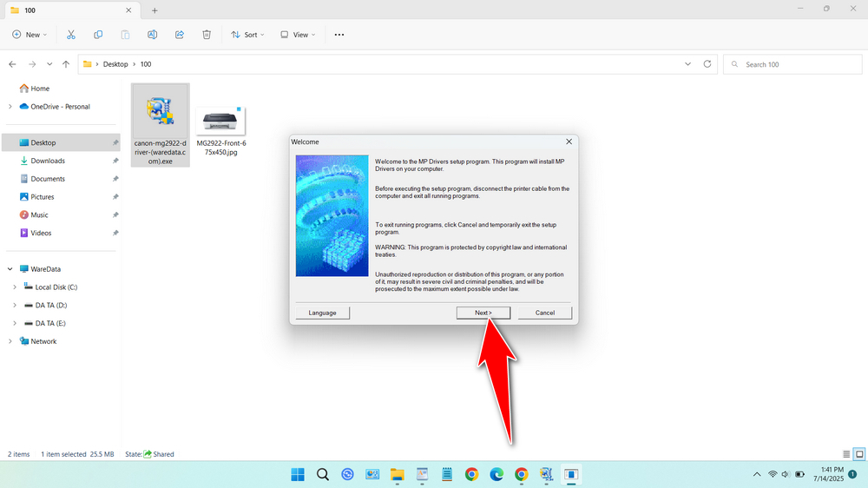The height and width of the screenshot is (488, 868).
Task: Expand DA TA (E:) node
Action: click(15, 324)
